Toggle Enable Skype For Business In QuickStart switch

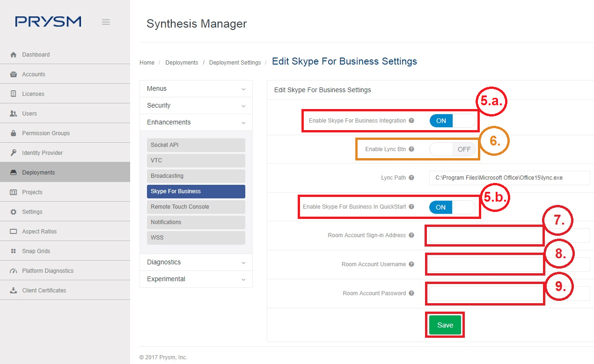click(452, 207)
